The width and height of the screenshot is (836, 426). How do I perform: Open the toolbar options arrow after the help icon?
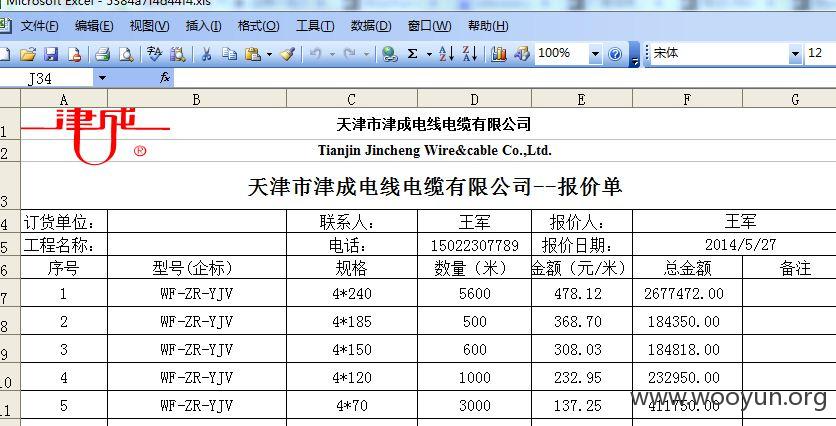coord(634,55)
